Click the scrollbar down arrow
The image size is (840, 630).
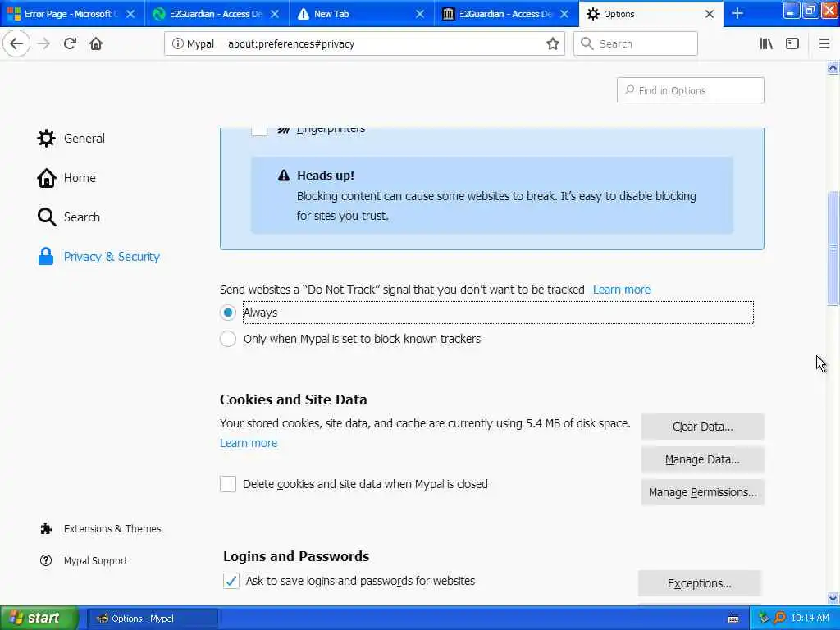833,598
